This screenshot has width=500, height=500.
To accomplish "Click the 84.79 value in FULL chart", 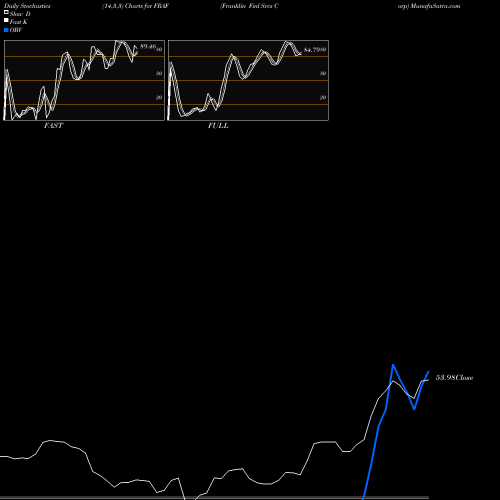I will point(312,50).
